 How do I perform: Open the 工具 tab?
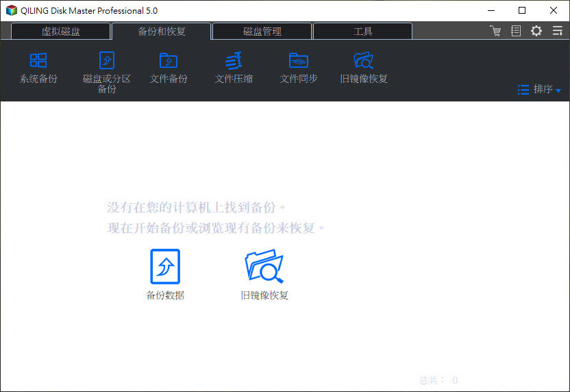point(362,32)
